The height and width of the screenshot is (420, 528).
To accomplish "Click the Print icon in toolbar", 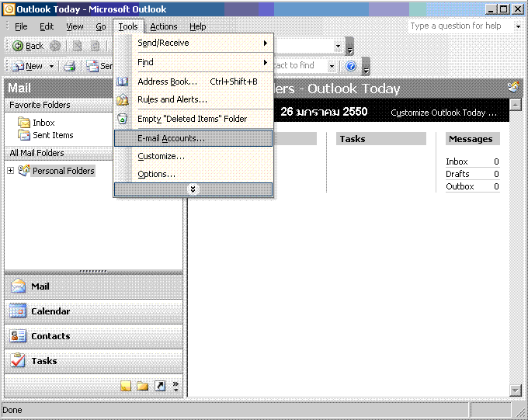I will click(x=70, y=66).
